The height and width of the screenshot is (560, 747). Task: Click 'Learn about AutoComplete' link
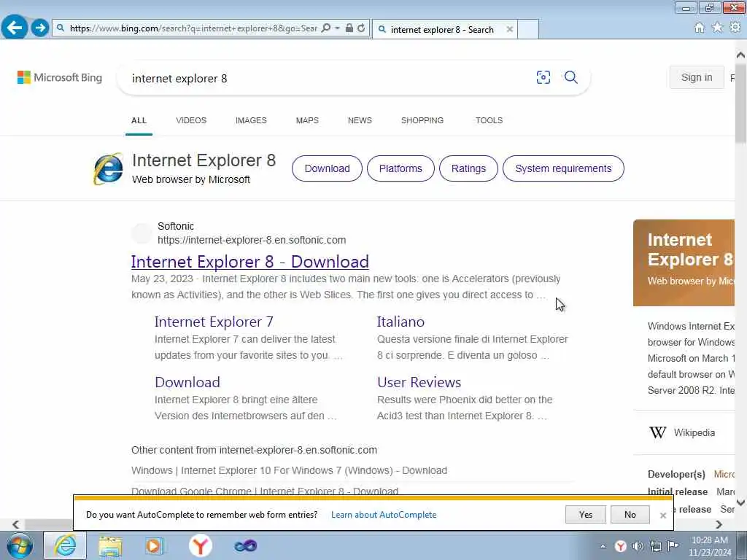tap(384, 515)
